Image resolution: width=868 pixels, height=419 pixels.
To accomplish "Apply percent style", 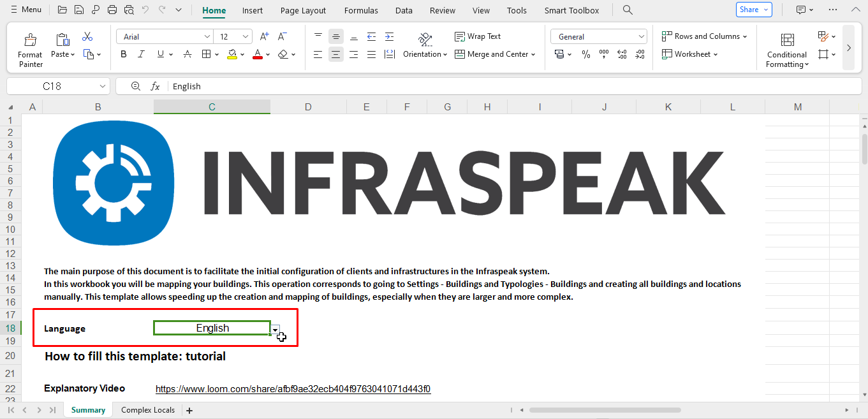I will (586, 54).
